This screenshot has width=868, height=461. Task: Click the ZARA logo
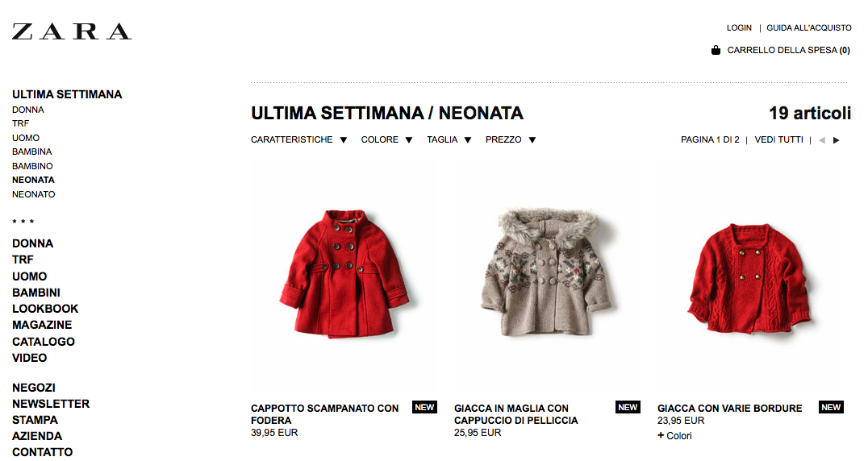tap(72, 31)
